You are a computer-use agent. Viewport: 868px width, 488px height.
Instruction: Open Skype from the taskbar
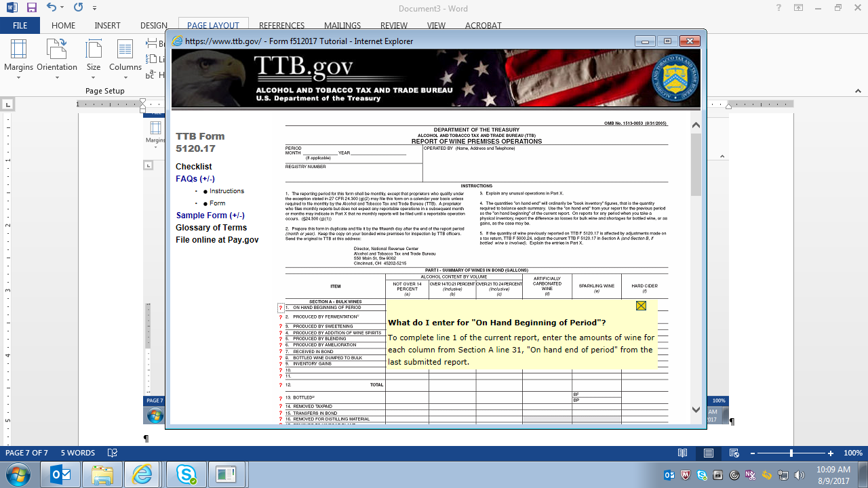tap(186, 474)
